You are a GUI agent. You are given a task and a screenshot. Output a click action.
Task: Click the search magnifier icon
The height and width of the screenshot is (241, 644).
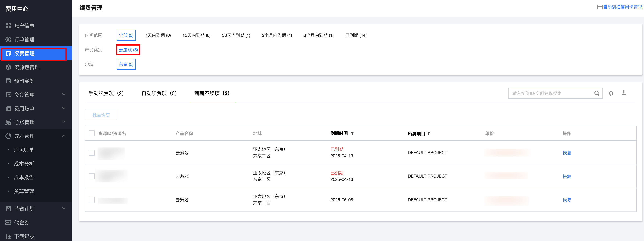pos(596,93)
